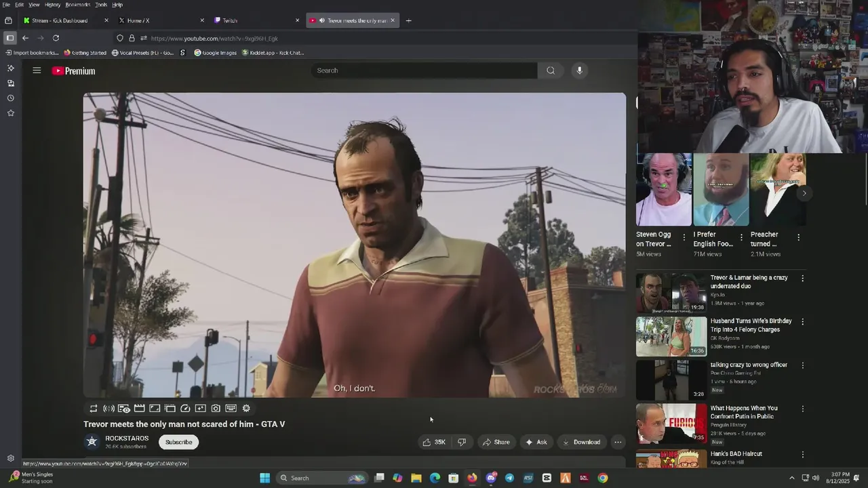Open bookmarks star in Firefox sidebar
Screen dimensions: 868x488
coord(10,113)
